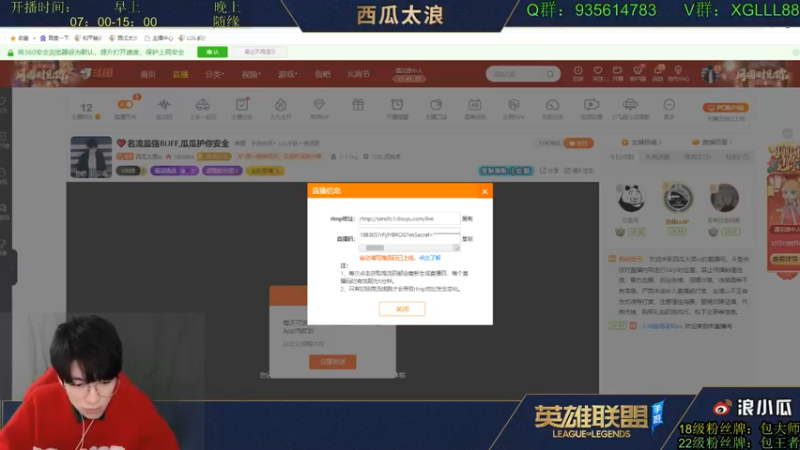Open the waveform audio tool icon

coord(164,105)
